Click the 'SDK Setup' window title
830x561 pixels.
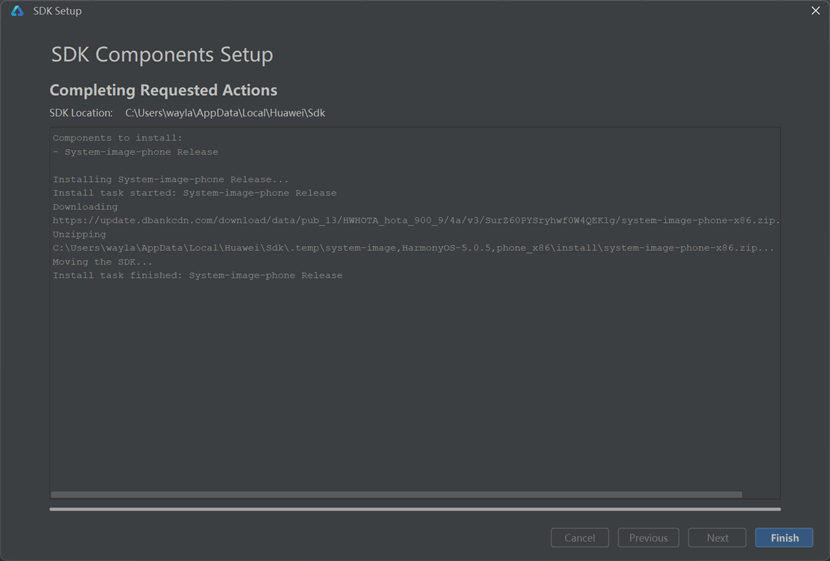57,11
